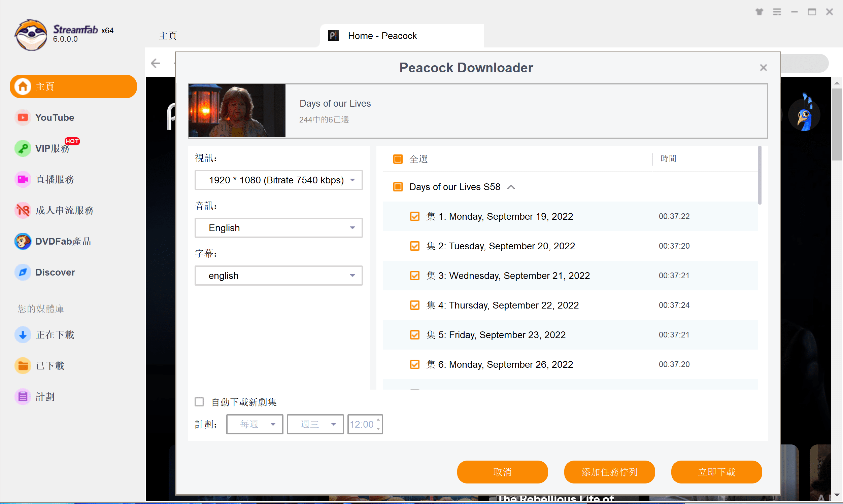Click the StreamFab version 6.0.0.0 text
Viewport: 843px width, 504px height.
click(x=65, y=39)
